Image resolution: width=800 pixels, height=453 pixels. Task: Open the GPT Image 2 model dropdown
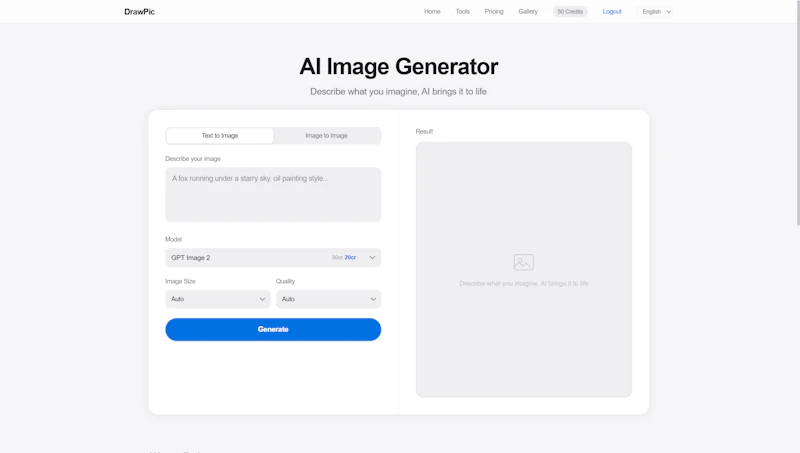[273, 258]
